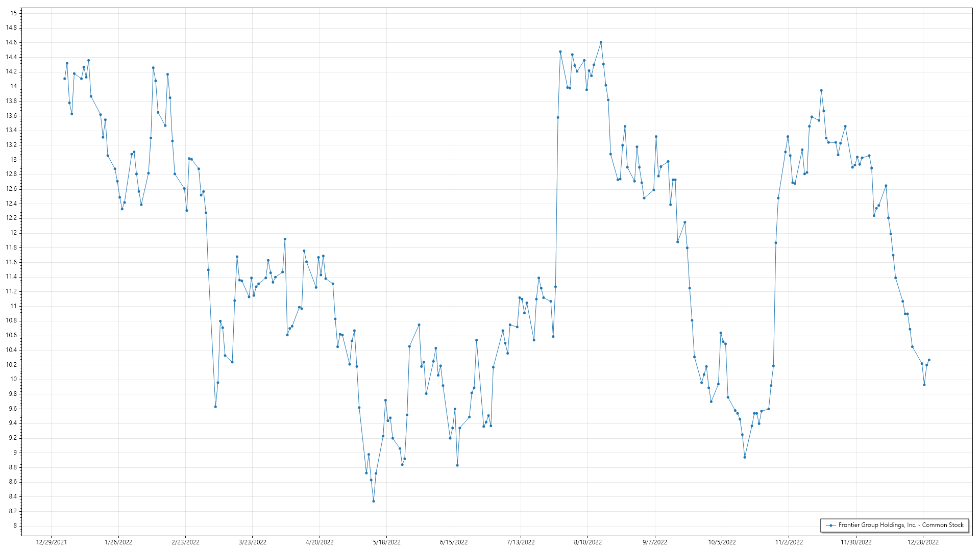Click the Frontier Group Holdings legend label
This screenshot has height=551, width=980.
point(901,525)
